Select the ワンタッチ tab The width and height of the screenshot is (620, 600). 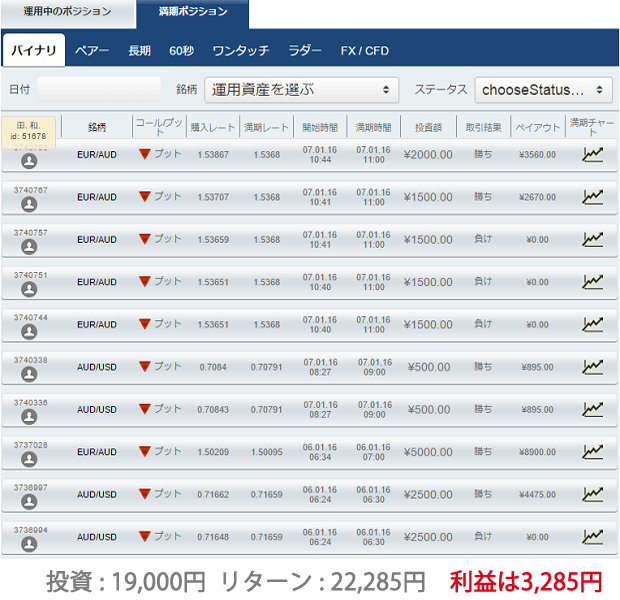click(241, 51)
